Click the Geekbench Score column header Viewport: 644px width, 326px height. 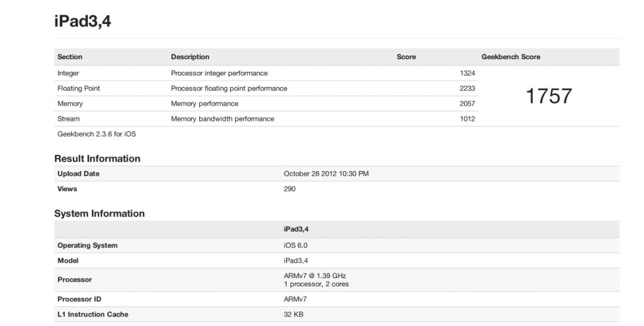(511, 57)
